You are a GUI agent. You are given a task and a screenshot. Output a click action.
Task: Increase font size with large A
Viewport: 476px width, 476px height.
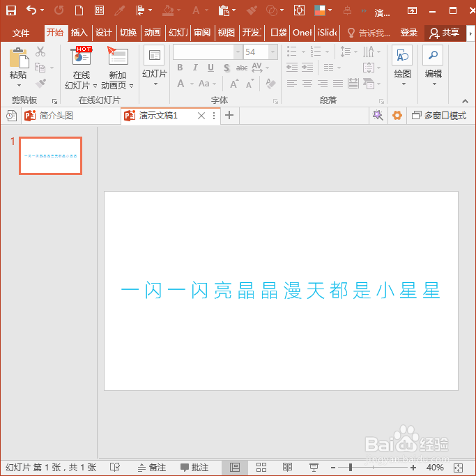234,84
